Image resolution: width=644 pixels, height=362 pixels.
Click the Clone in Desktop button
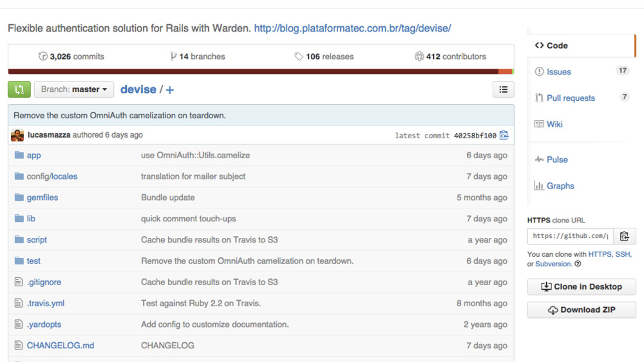pyautogui.click(x=582, y=287)
